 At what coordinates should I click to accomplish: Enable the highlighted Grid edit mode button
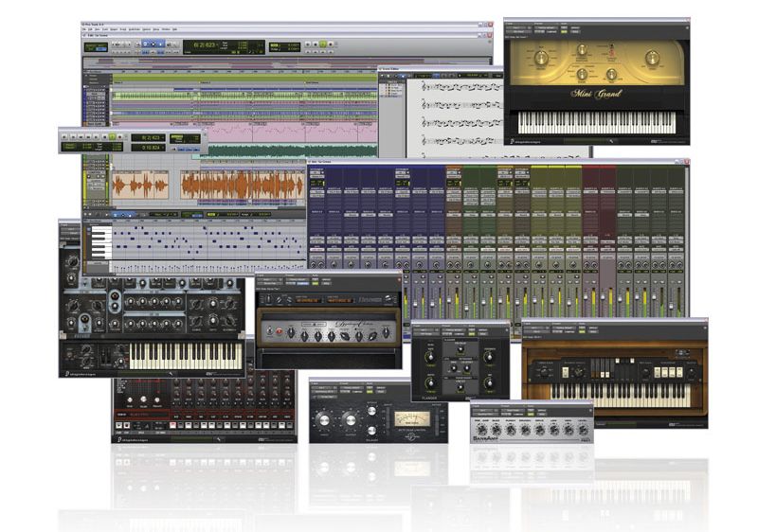point(101,49)
